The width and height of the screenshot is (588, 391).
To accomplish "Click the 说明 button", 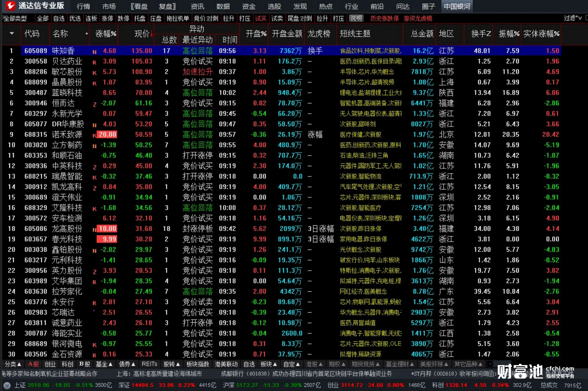I will coord(356,18).
